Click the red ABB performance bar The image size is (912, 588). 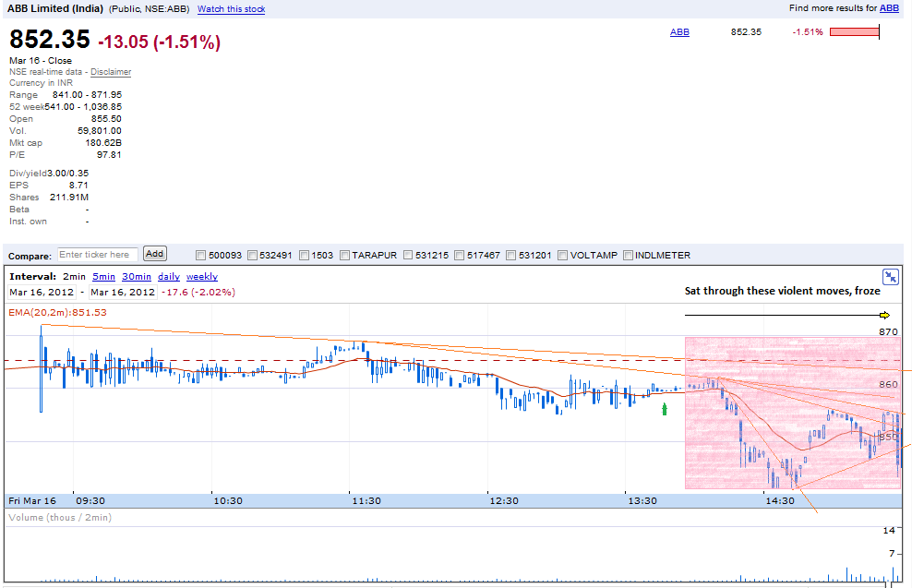(x=855, y=32)
